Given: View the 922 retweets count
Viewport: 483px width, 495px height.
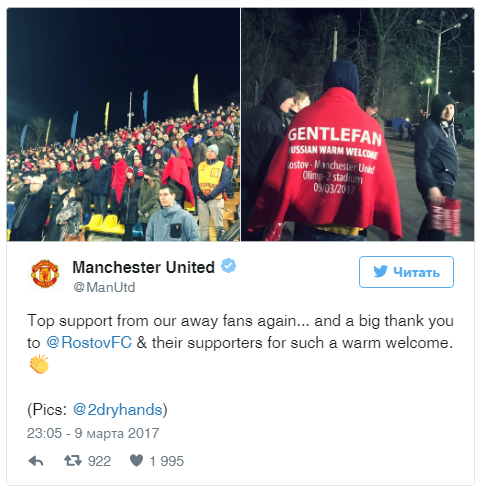Looking at the screenshot, I should click(x=99, y=461).
